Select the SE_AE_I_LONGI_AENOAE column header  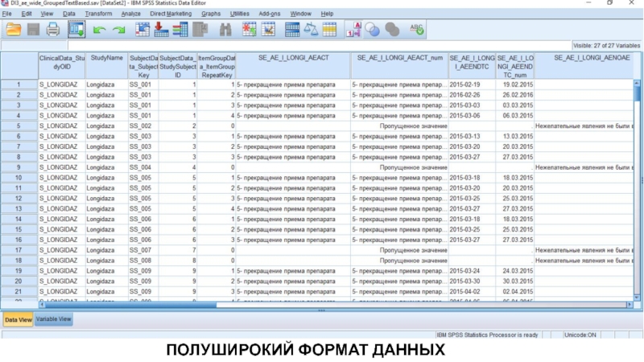[x=584, y=66]
